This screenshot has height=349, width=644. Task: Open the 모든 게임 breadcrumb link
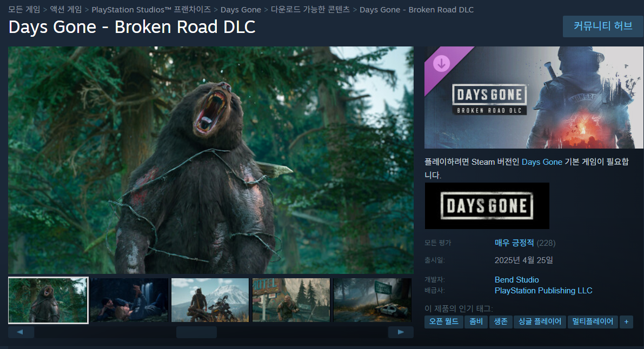point(24,9)
